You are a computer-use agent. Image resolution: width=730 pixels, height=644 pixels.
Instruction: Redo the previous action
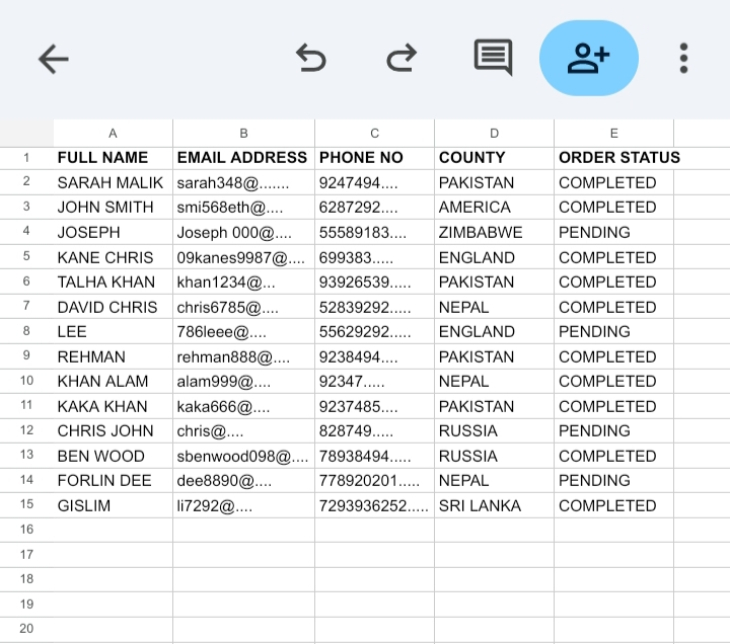tap(401, 59)
